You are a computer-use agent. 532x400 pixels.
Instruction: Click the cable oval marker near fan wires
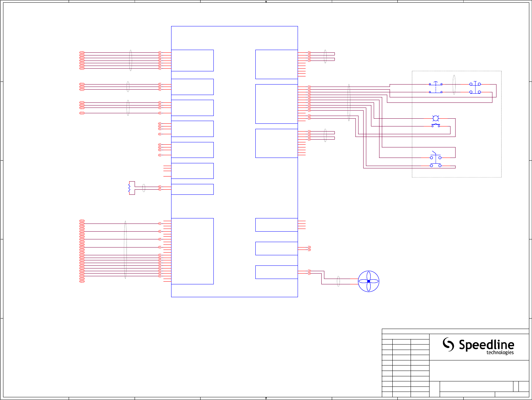338,281
